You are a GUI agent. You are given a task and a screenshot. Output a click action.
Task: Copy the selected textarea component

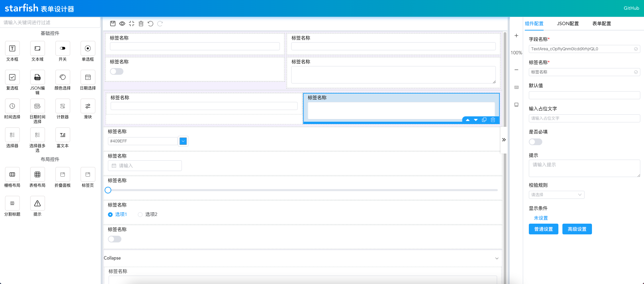pos(484,120)
